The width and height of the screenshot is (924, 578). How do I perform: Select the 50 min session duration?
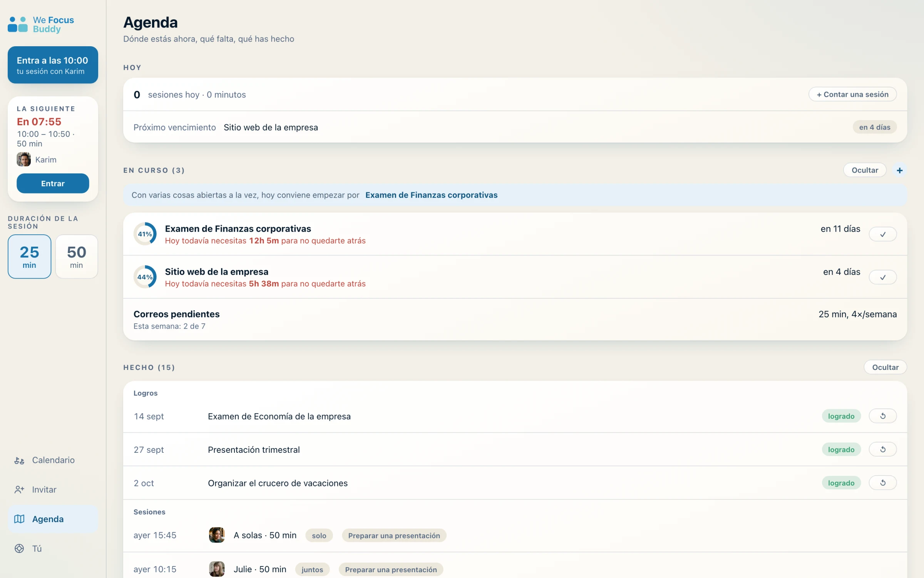77,256
